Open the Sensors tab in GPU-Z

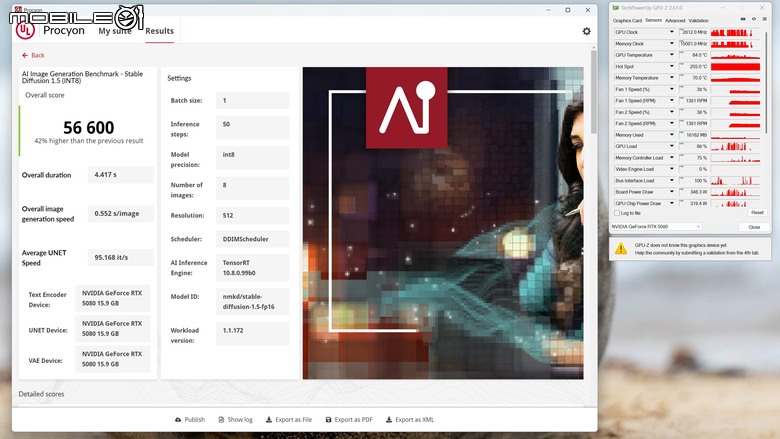[x=654, y=20]
